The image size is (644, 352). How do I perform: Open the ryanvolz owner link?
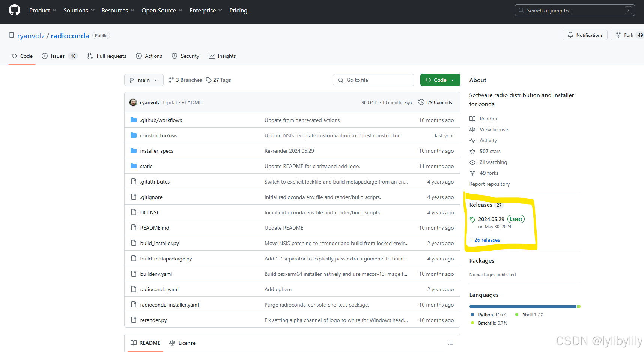coord(31,36)
